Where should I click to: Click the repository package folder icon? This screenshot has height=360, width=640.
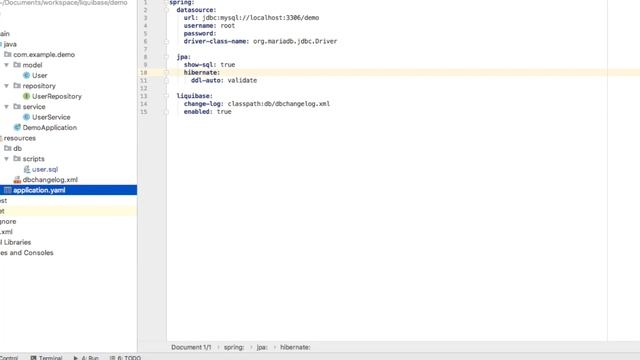click(17, 86)
